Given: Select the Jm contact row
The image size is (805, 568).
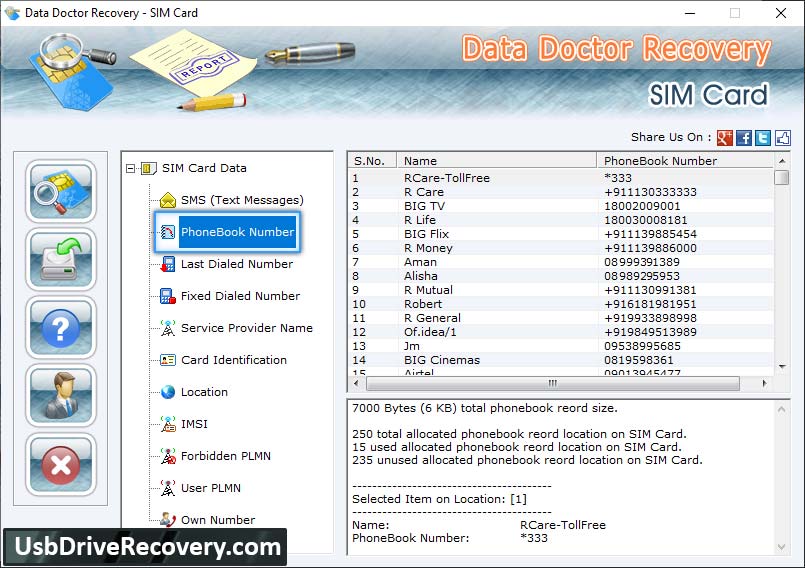Looking at the screenshot, I should tap(561, 346).
